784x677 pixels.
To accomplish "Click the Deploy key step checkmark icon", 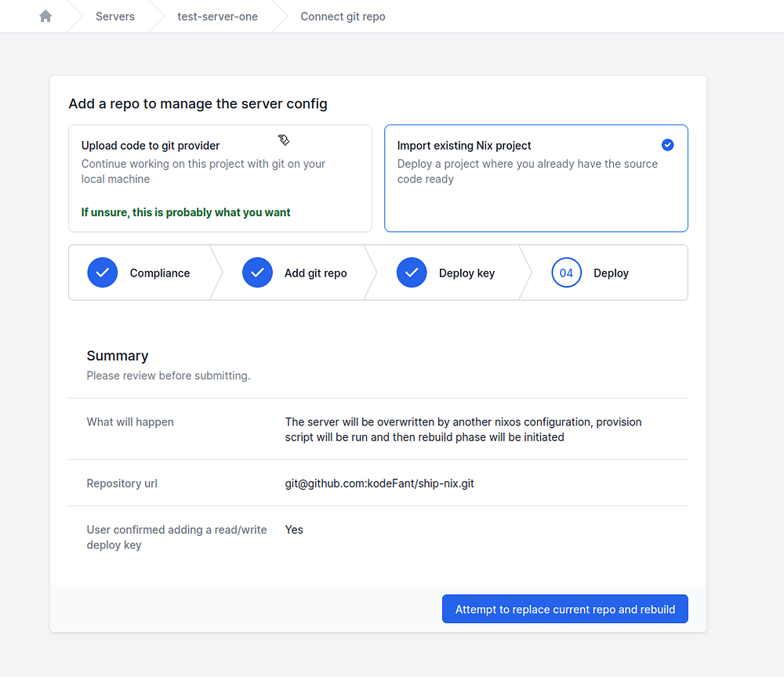I will tap(412, 273).
